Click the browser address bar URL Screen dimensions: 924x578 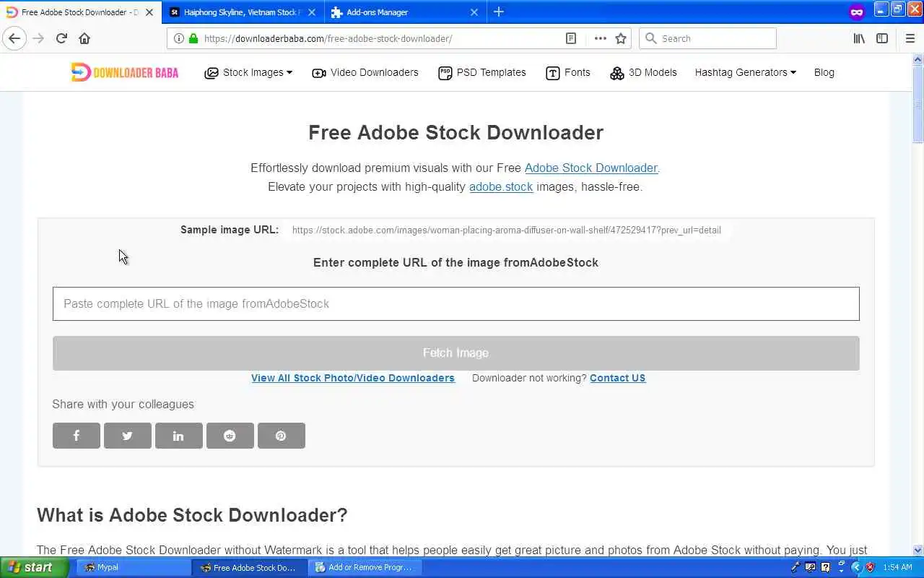coord(328,38)
